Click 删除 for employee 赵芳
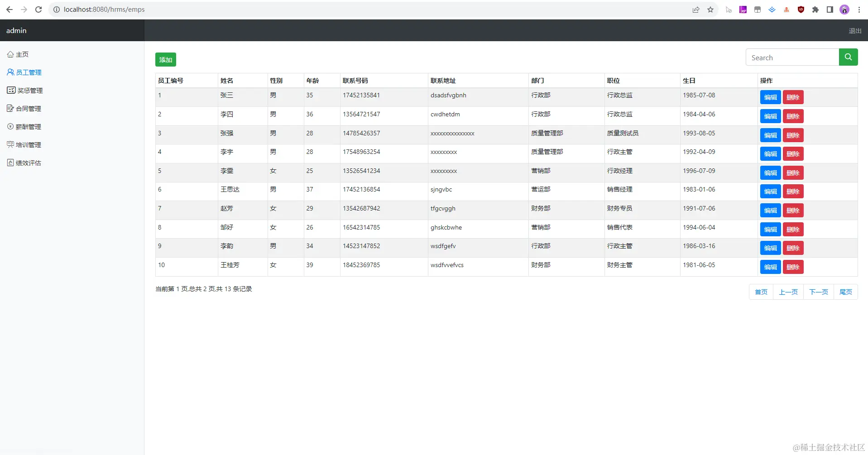This screenshot has width=868, height=455. click(x=793, y=211)
